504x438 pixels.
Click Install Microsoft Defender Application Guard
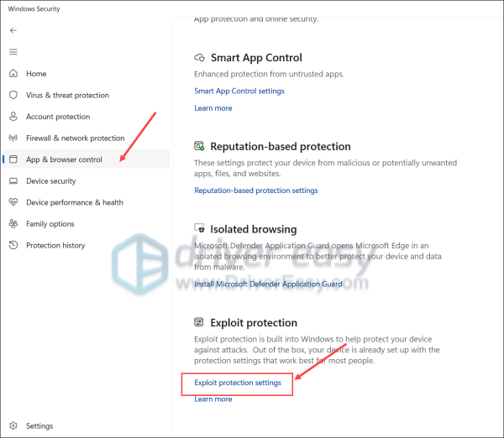click(268, 284)
